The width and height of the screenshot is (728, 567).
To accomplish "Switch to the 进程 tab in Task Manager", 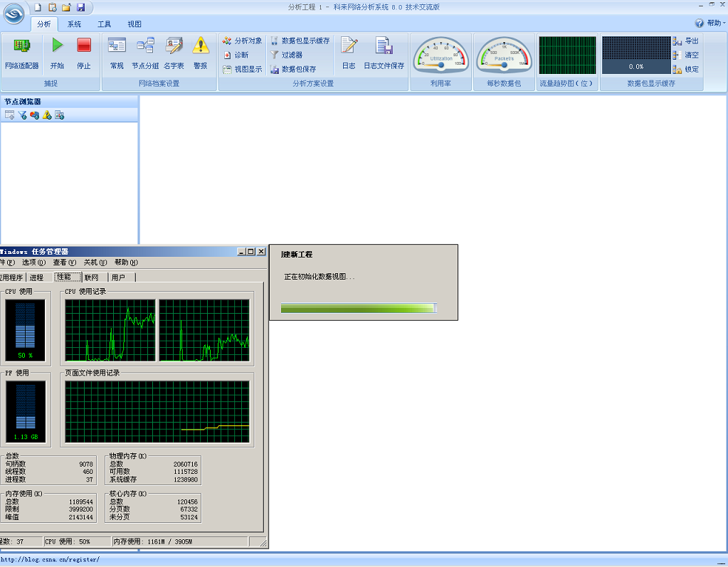I will tap(36, 277).
